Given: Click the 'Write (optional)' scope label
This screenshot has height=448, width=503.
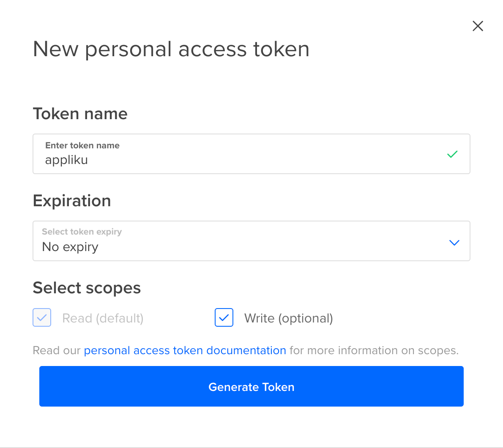Looking at the screenshot, I should pos(289,318).
